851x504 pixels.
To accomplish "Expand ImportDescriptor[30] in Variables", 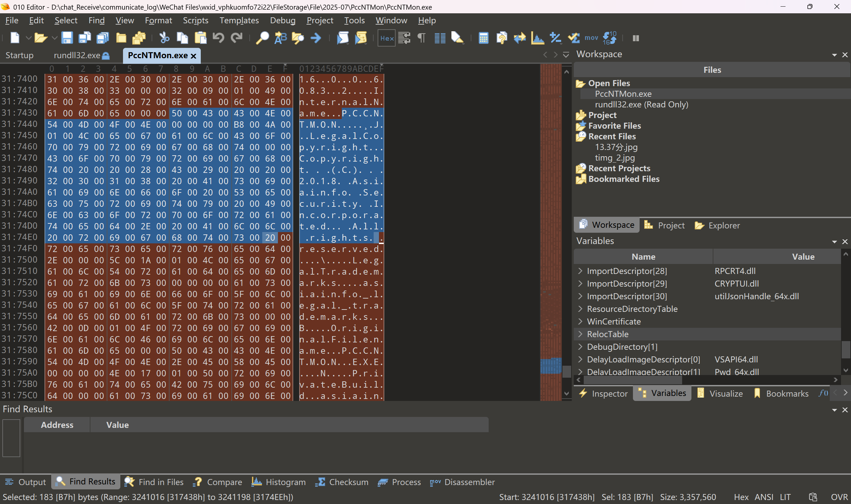I will click(580, 296).
